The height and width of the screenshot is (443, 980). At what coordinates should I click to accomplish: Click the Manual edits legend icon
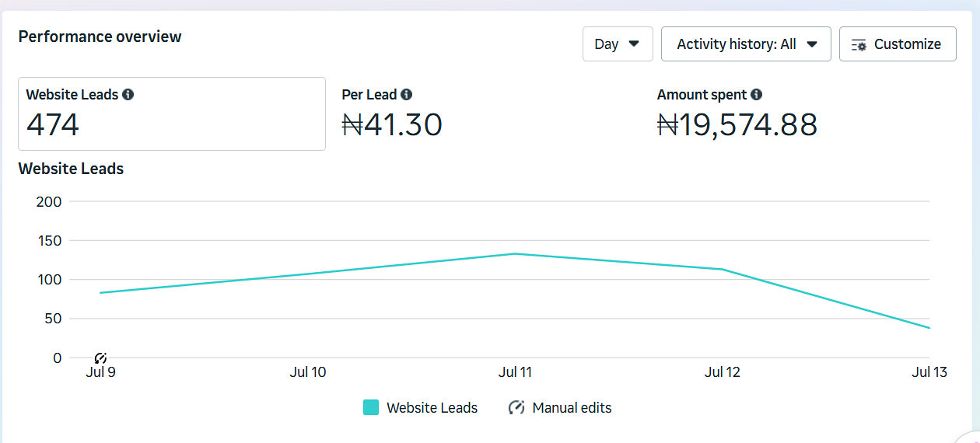click(x=516, y=407)
